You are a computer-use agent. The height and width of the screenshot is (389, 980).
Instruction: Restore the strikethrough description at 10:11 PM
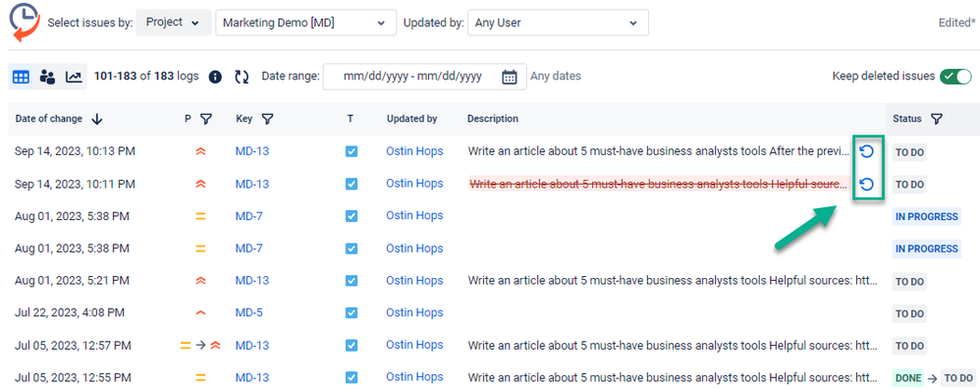[866, 184]
